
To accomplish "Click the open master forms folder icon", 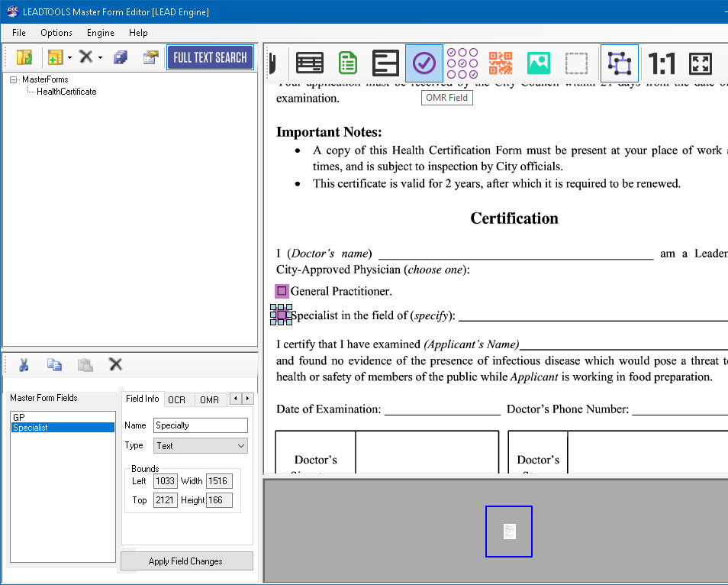I will click(24, 57).
